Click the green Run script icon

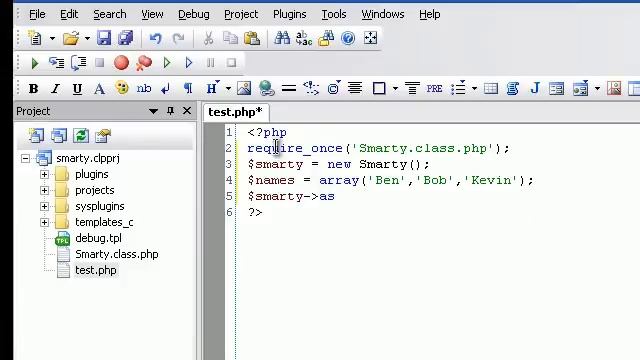click(35, 63)
